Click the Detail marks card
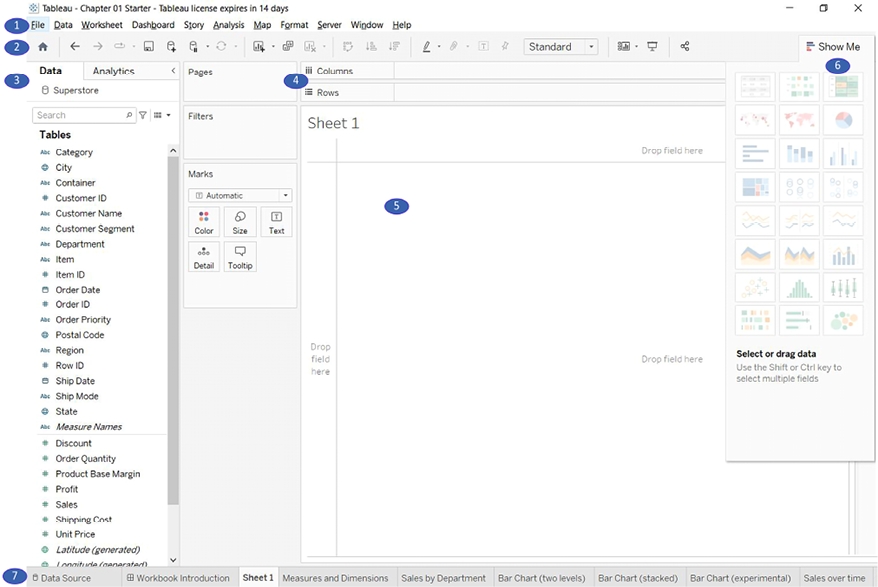 point(204,257)
